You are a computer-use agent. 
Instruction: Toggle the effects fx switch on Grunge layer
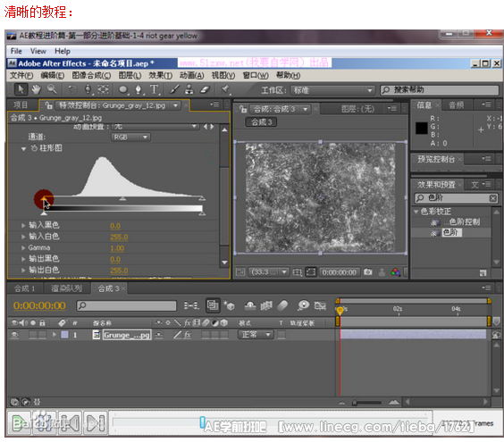(x=188, y=335)
